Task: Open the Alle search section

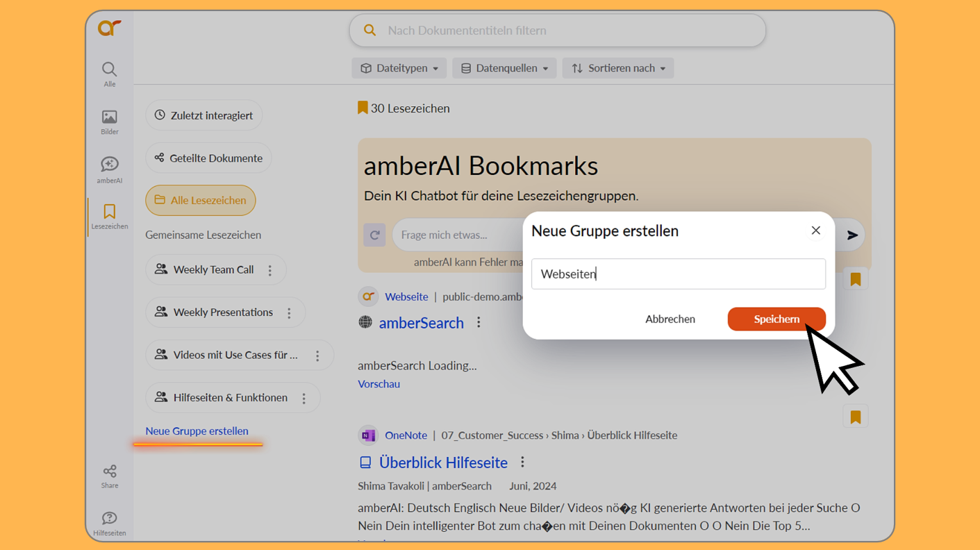Action: click(109, 74)
